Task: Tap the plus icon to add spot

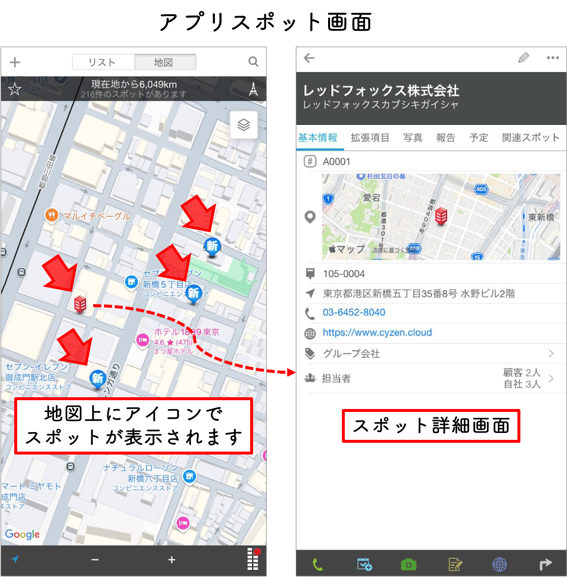Action: pyautogui.click(x=15, y=62)
